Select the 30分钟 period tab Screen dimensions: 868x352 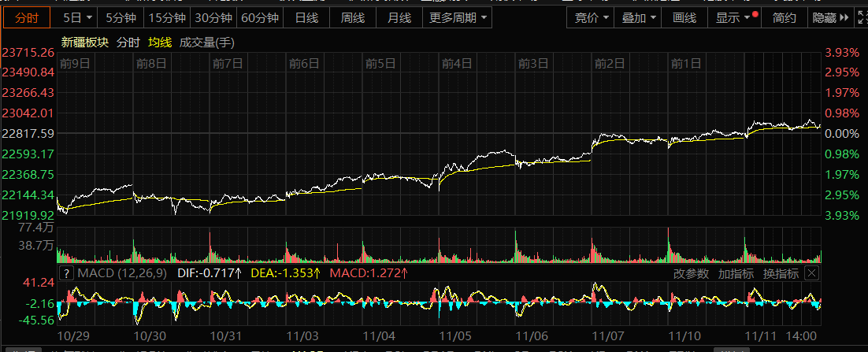click(213, 17)
